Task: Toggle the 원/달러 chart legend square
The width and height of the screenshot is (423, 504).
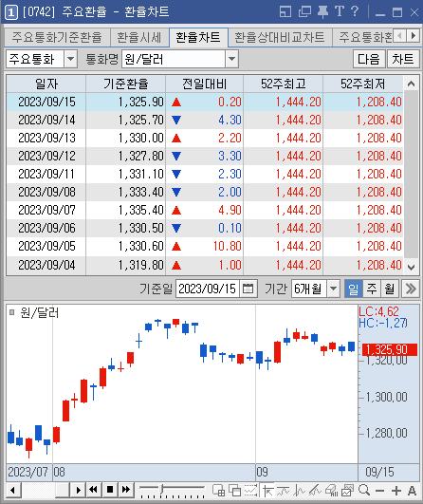Action: click(x=12, y=312)
